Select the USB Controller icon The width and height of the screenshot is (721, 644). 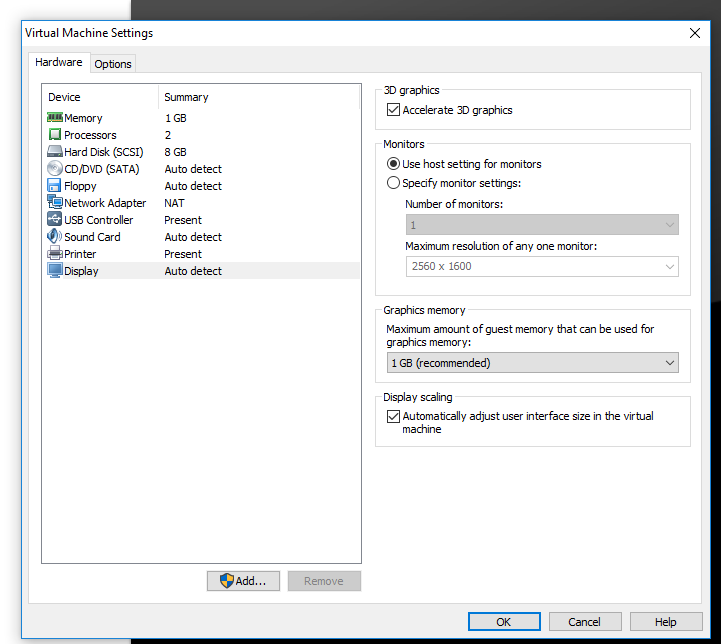tap(54, 219)
